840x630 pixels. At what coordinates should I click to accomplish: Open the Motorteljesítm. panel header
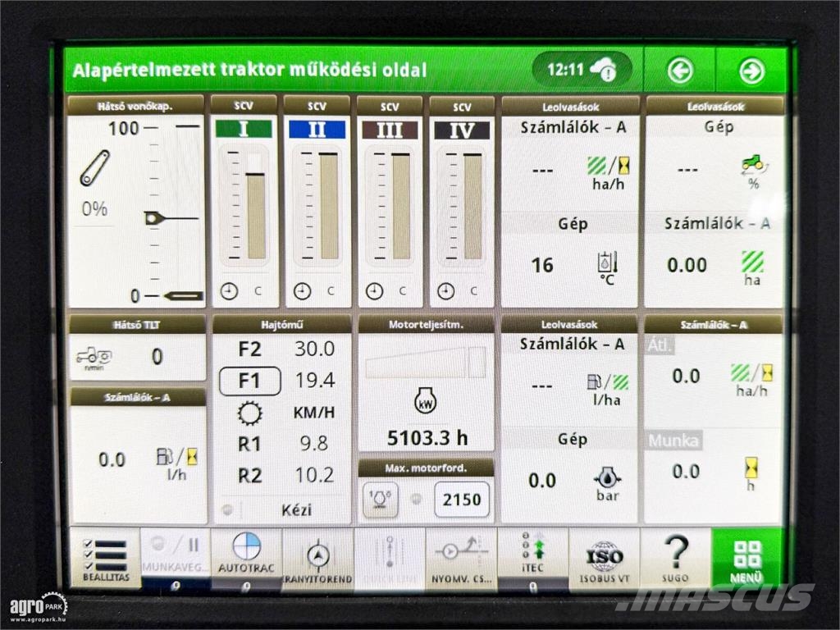coord(426,324)
